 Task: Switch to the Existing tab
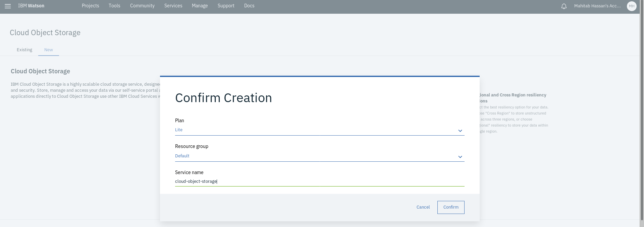24,50
